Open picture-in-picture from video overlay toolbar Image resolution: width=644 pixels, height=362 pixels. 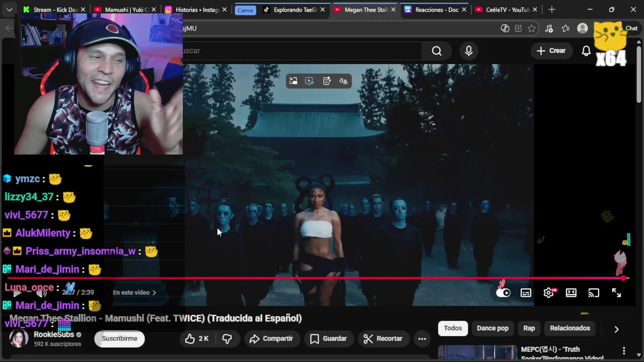point(293,81)
